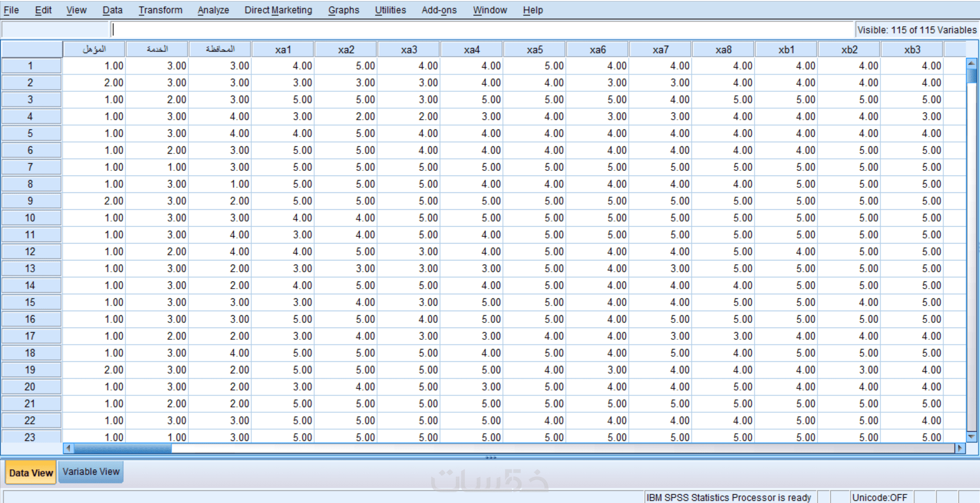Select the xa7 column header
980x503 pixels.
pyautogui.click(x=660, y=50)
